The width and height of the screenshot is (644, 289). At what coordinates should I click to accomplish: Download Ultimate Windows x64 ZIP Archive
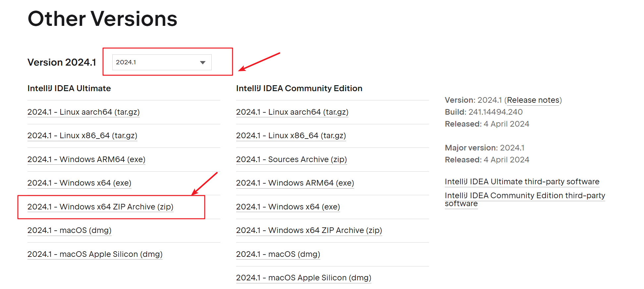click(x=100, y=207)
